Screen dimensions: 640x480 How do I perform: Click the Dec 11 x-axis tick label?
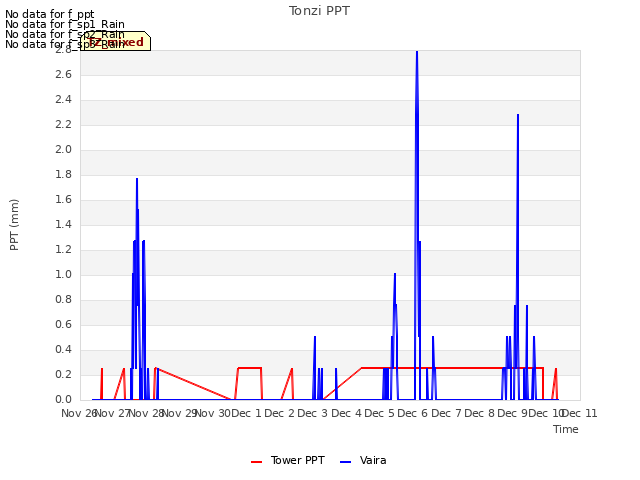coord(580,413)
